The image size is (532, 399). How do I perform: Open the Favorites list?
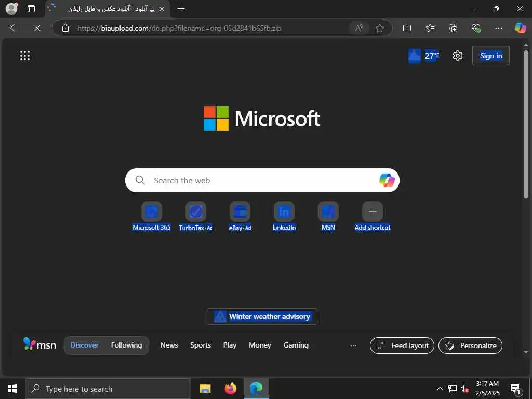[430, 28]
